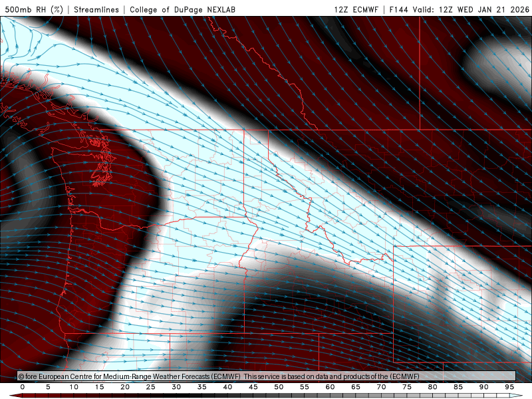
Task: Click the '45' value on the RH scale
Action: click(253, 387)
